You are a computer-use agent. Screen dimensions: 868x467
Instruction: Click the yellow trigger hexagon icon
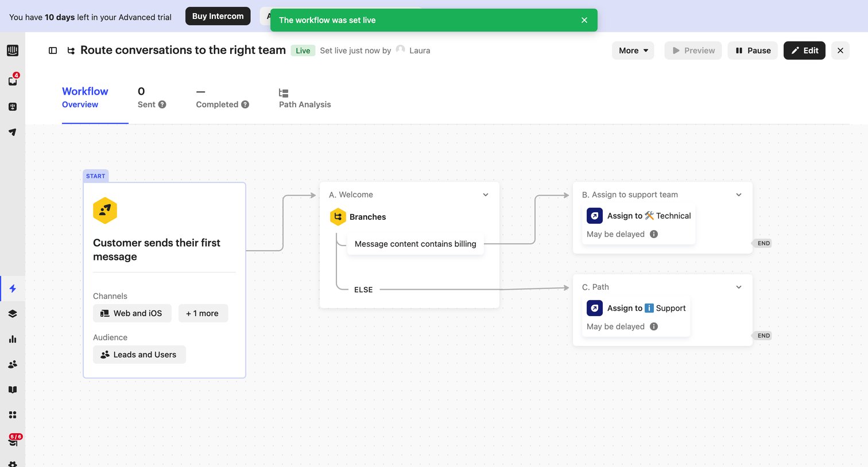[105, 211]
